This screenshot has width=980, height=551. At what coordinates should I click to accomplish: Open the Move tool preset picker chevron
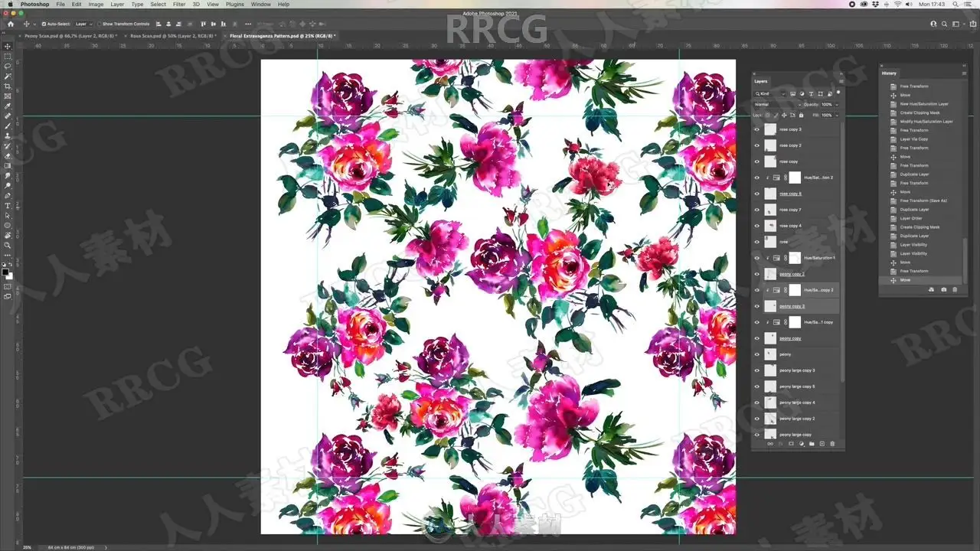(x=34, y=24)
